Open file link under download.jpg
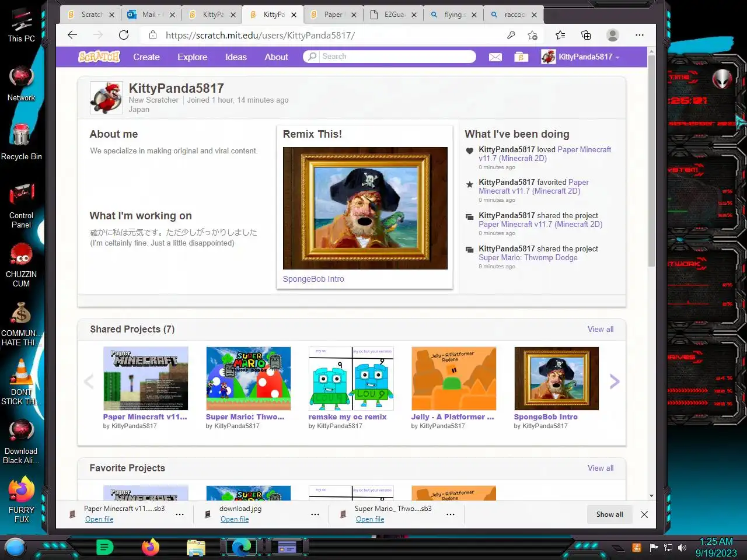 pos(235,519)
